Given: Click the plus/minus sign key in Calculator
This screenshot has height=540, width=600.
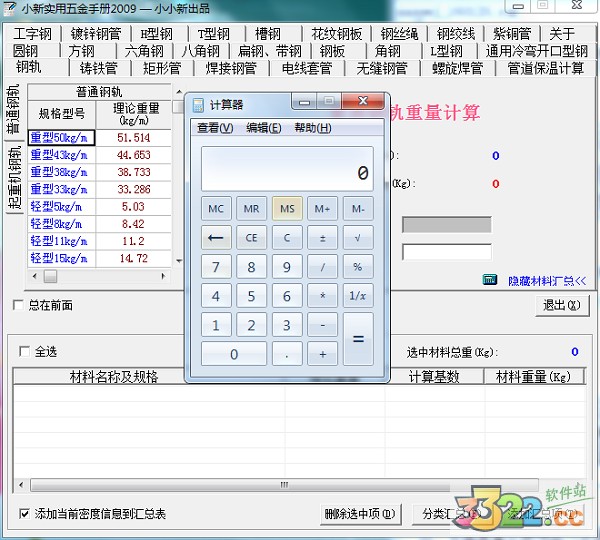Looking at the screenshot, I should tap(322, 238).
